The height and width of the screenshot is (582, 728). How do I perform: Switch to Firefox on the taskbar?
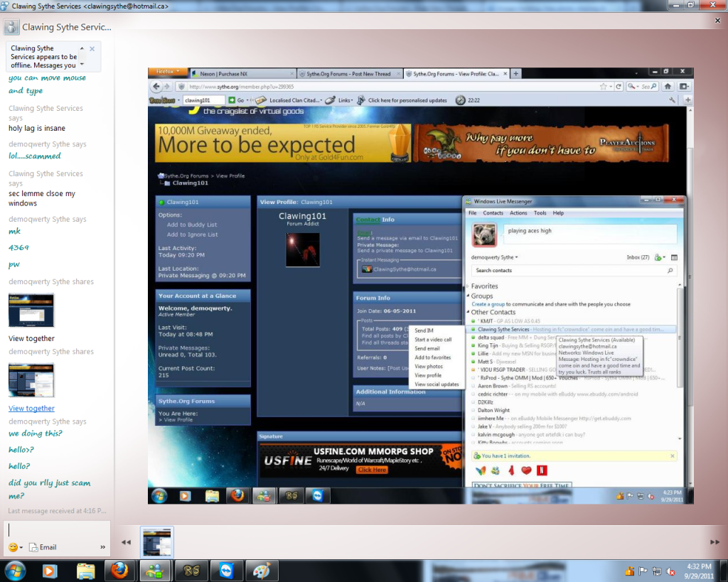coord(119,571)
